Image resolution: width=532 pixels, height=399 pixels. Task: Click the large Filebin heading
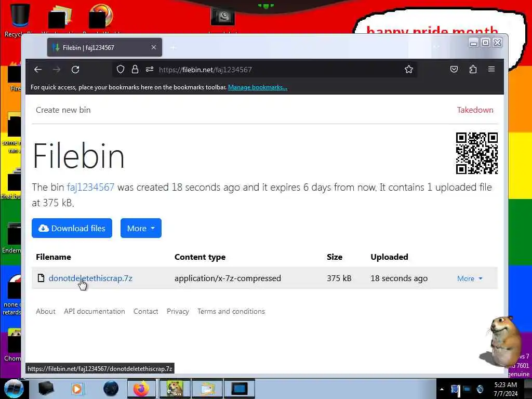(x=78, y=156)
